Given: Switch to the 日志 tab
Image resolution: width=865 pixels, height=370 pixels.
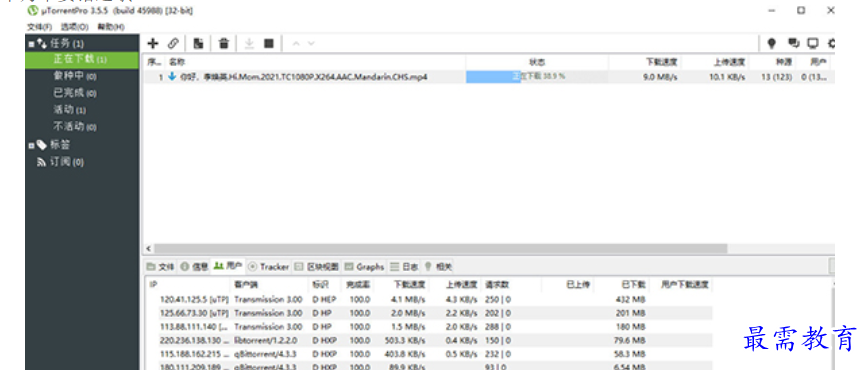Looking at the screenshot, I should pos(404,267).
